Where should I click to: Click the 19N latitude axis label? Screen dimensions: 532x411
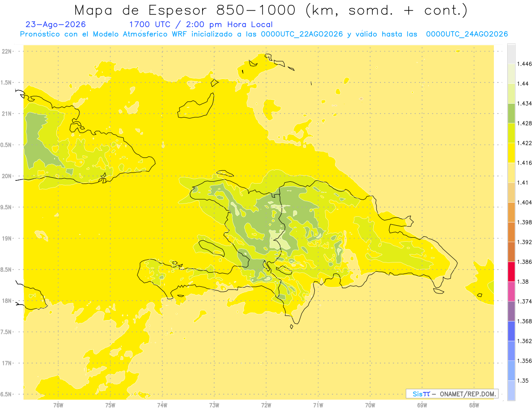pos(7,239)
